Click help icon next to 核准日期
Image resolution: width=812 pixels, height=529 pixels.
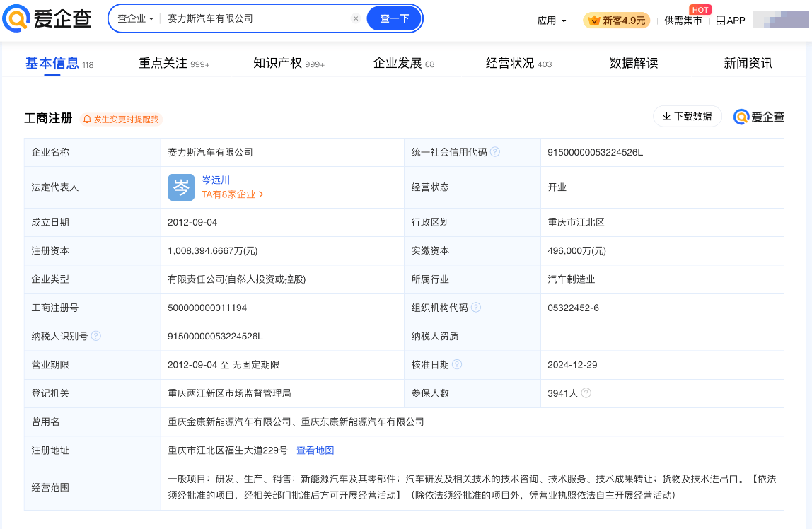(x=457, y=365)
